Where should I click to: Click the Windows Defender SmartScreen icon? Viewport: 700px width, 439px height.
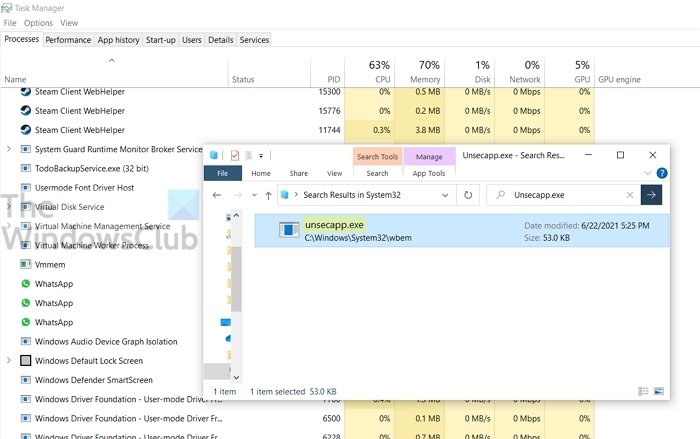click(25, 379)
